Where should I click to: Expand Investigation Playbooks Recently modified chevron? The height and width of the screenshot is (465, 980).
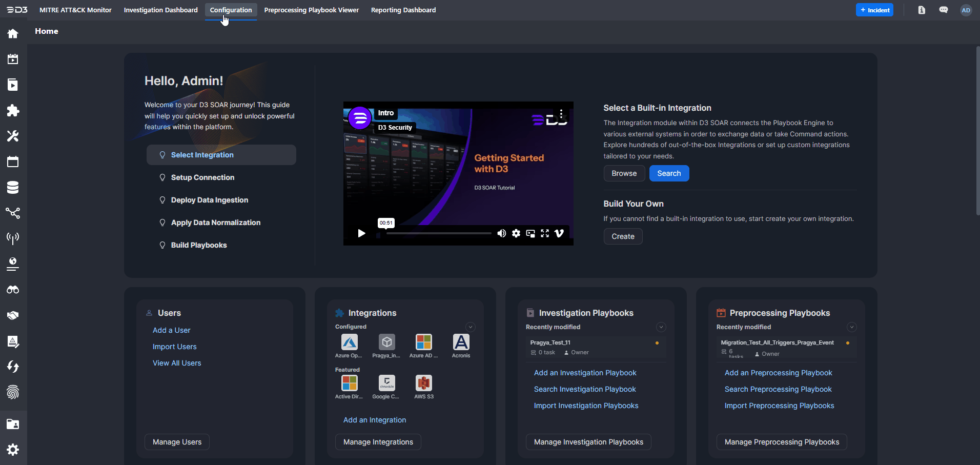click(661, 327)
